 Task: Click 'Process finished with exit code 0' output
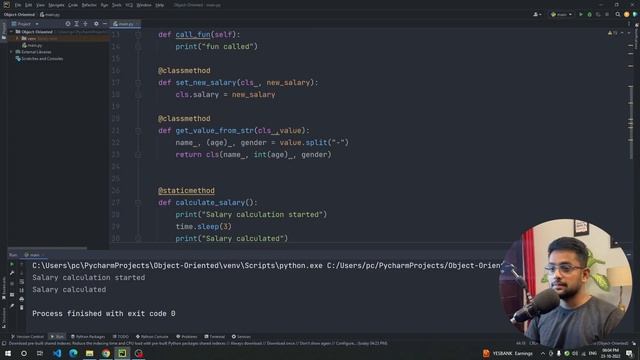pyautogui.click(x=104, y=313)
